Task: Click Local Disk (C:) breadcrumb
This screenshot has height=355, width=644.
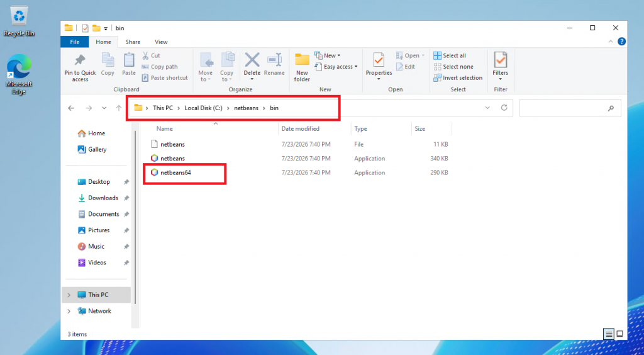Action: point(203,108)
